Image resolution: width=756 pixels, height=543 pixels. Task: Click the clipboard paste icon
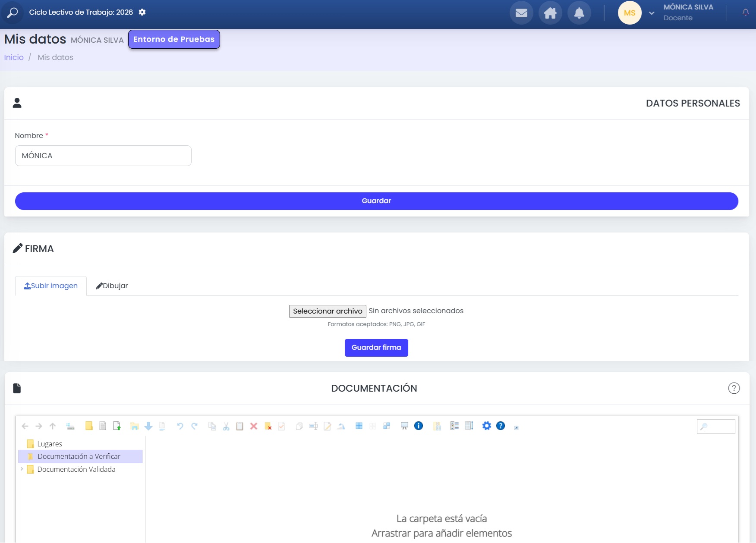(x=239, y=426)
